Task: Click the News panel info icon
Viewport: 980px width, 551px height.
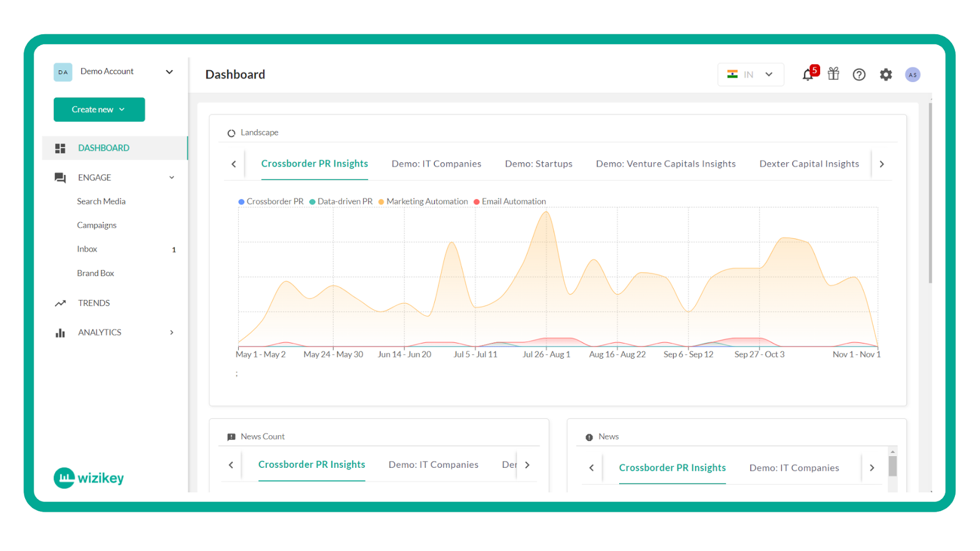Action: point(589,437)
